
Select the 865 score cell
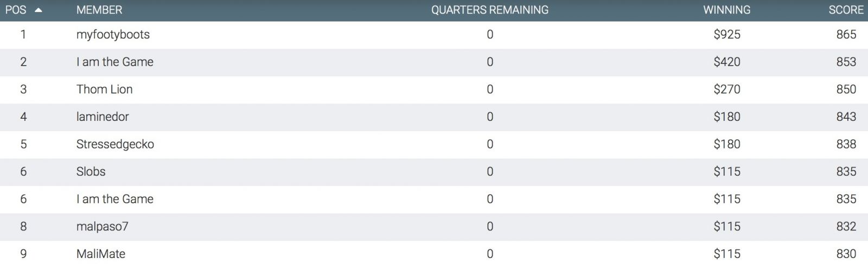846,35
